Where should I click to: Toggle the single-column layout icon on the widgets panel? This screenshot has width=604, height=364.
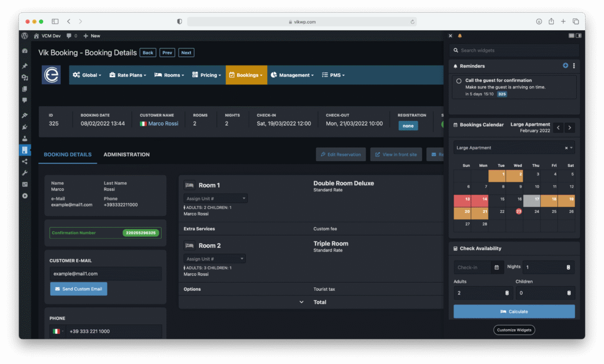(571, 35)
